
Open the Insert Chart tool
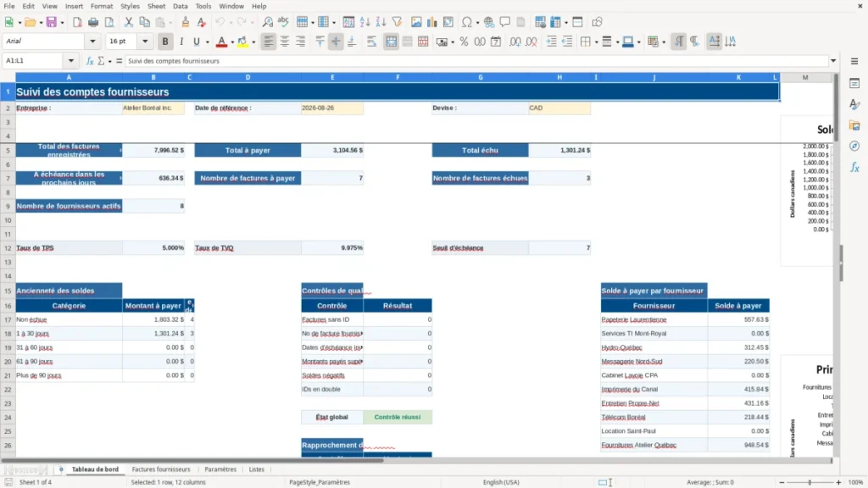pos(431,22)
